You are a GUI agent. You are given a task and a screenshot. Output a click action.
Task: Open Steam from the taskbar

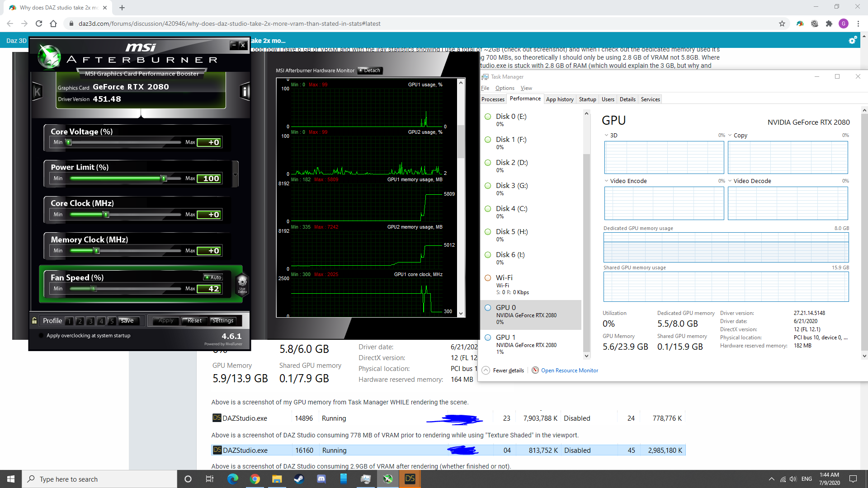tap(299, 479)
